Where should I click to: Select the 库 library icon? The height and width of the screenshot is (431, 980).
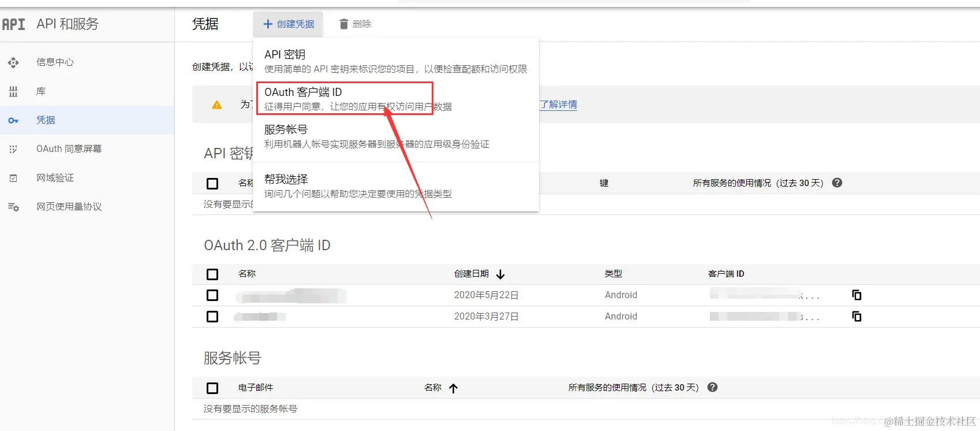pos(13,91)
